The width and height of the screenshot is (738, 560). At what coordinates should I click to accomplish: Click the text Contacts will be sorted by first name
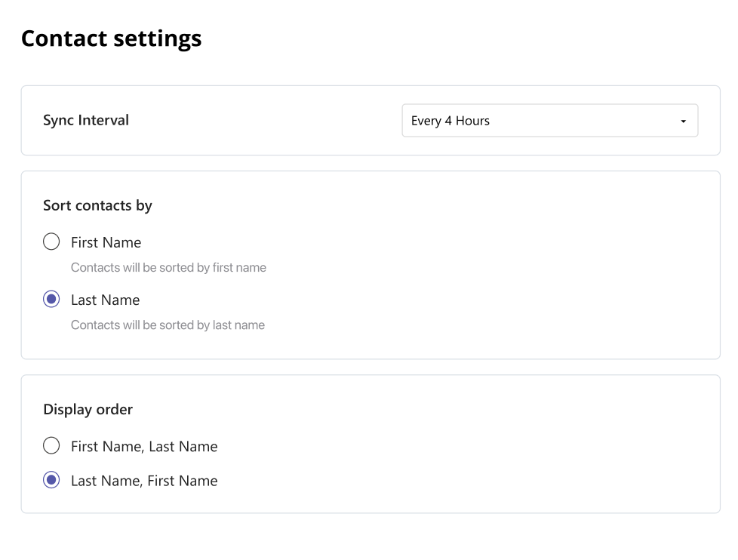point(168,267)
